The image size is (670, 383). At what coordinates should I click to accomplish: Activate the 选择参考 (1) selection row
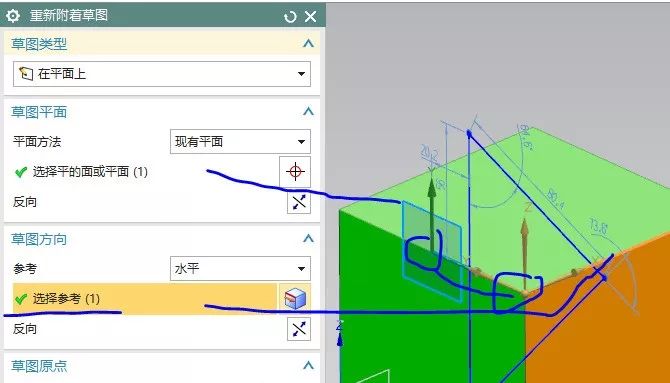click(x=145, y=299)
